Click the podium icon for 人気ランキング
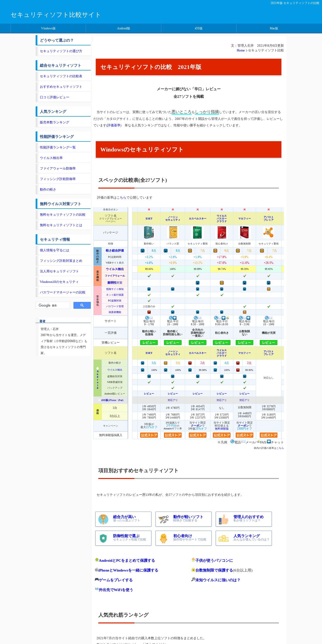The height and width of the screenshot is (644, 322). [x=223, y=538]
